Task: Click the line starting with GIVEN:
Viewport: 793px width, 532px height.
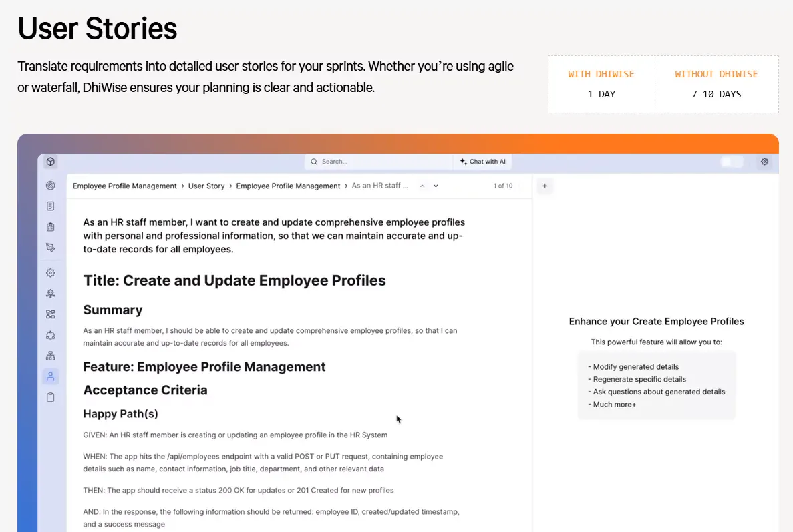Action: pos(235,435)
